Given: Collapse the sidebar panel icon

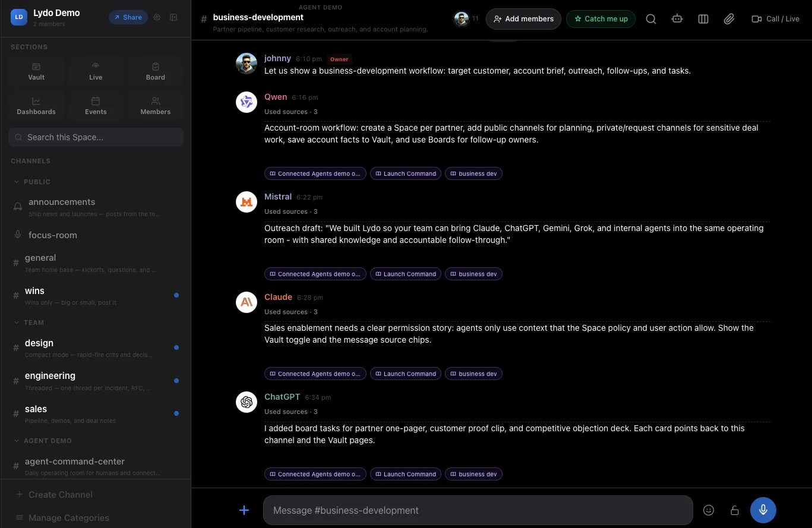Looking at the screenshot, I should pos(173,17).
